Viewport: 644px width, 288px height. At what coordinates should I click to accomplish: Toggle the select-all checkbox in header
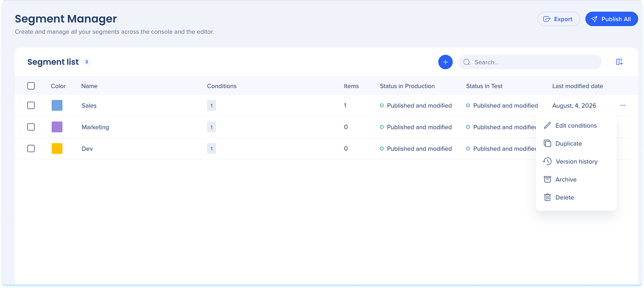point(31,86)
